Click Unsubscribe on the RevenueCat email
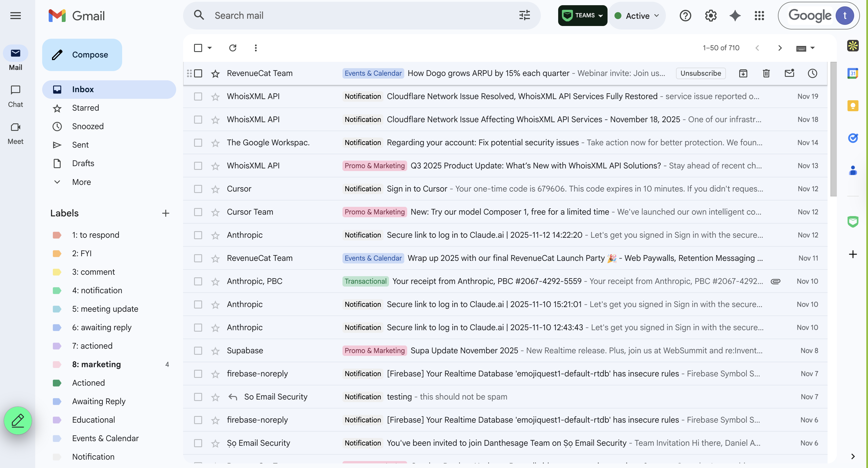This screenshot has width=868, height=468. pos(701,73)
